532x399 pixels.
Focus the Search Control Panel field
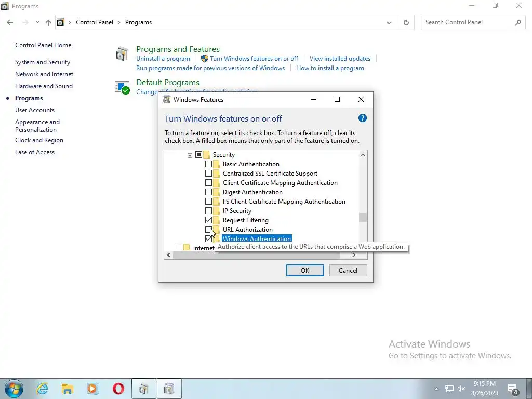(469, 22)
